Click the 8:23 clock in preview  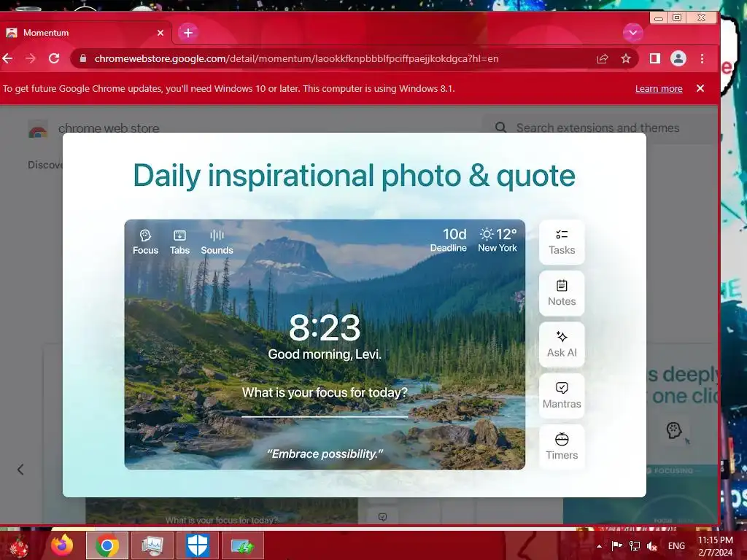(325, 327)
